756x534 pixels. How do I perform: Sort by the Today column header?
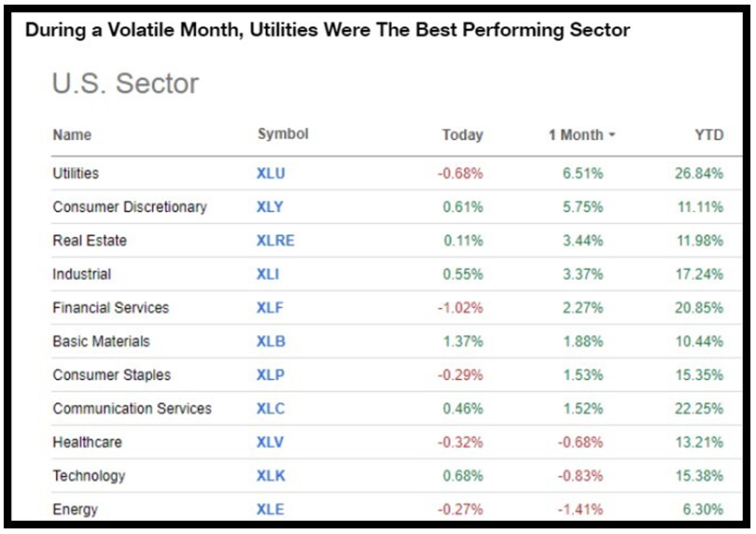[462, 135]
